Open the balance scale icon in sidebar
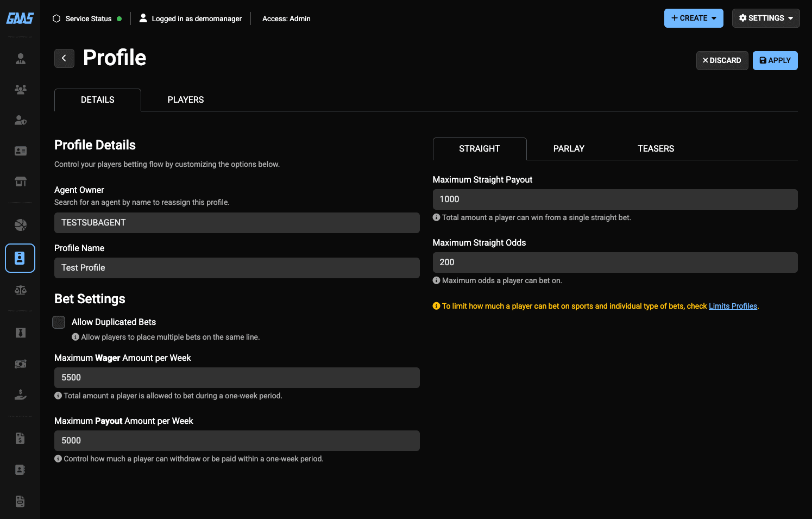Viewport: 812px width, 519px height. coord(20,290)
